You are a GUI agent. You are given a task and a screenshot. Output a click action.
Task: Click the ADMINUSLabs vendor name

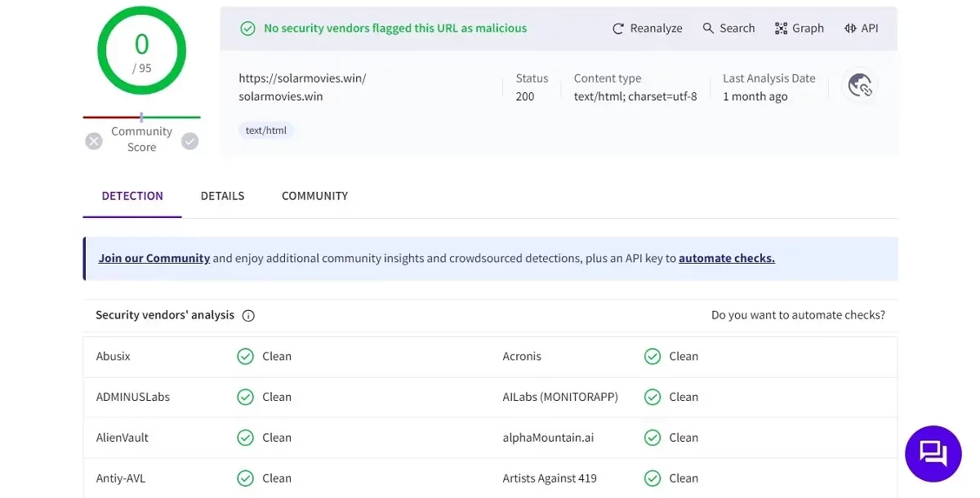133,397
